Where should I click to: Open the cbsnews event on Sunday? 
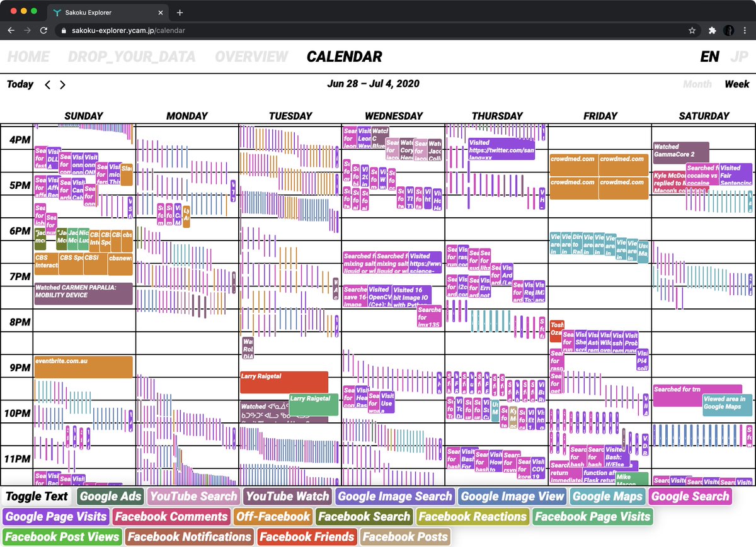tap(120, 264)
